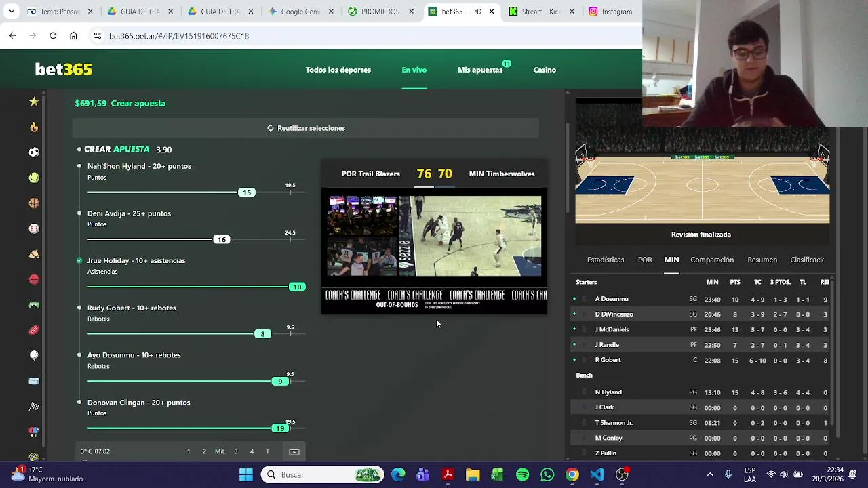Select the ice hockey puck icon
Image resolution: width=868 pixels, height=488 pixels.
34,381
